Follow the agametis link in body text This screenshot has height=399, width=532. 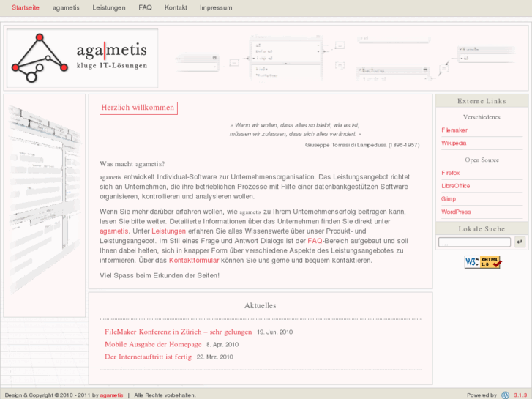[114, 231]
